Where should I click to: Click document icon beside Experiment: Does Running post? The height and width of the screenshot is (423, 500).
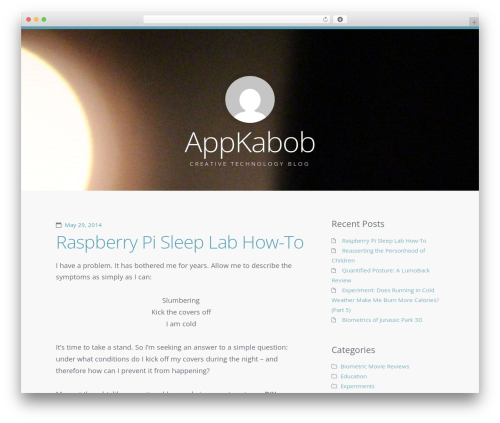[x=334, y=290]
